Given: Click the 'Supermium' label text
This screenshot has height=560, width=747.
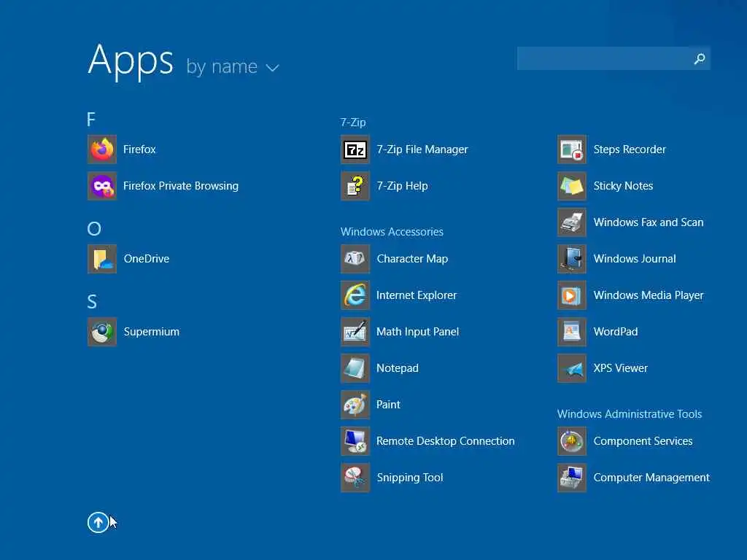Looking at the screenshot, I should pos(152,332).
